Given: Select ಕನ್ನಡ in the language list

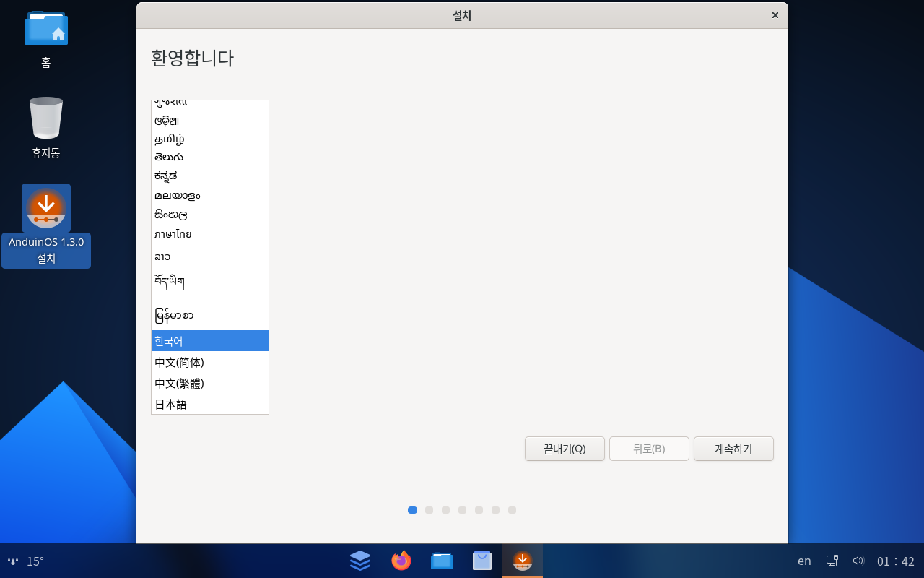Looking at the screenshot, I should coord(210,176).
